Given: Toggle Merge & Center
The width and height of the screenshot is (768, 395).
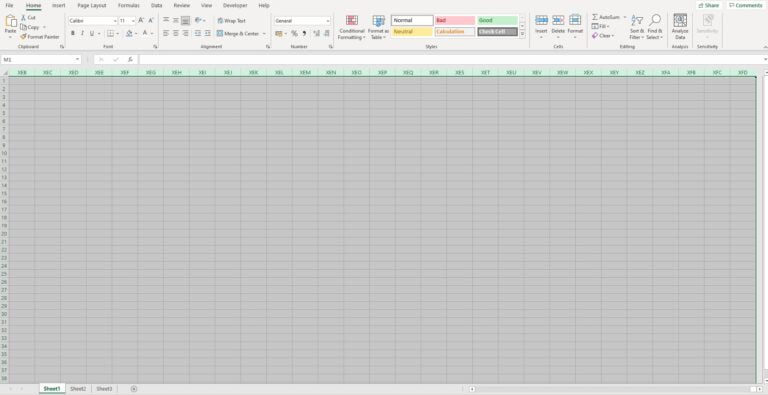Looking at the screenshot, I should 238,33.
